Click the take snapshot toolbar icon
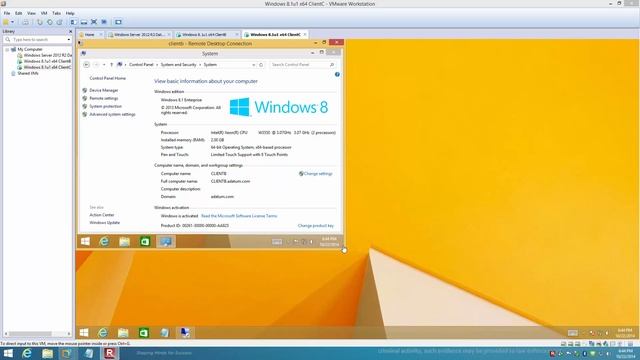 click(40, 22)
